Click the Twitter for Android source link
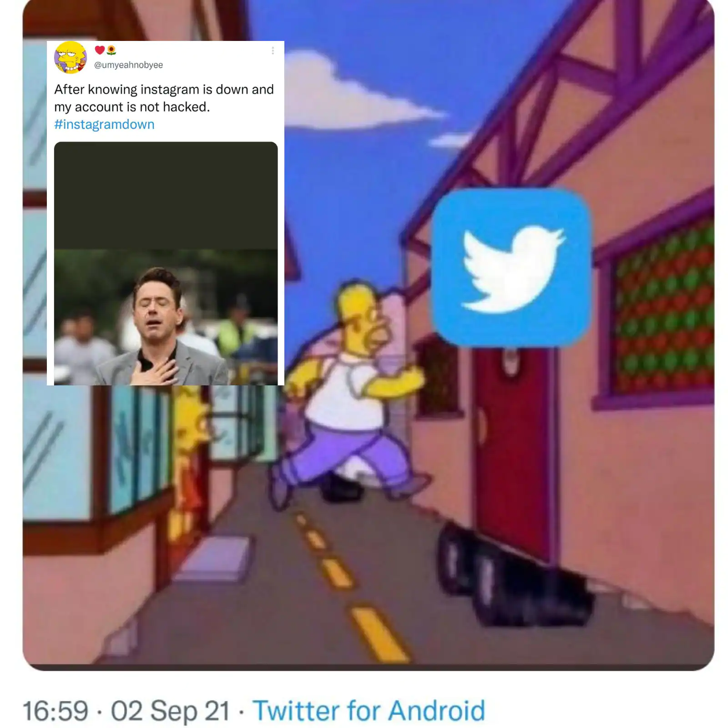This screenshot has height=728, width=728. click(x=369, y=711)
